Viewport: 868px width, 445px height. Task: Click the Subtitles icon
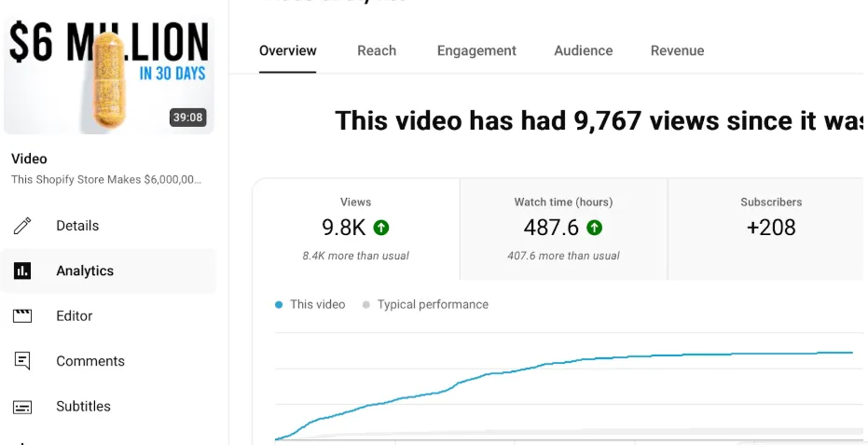22,407
